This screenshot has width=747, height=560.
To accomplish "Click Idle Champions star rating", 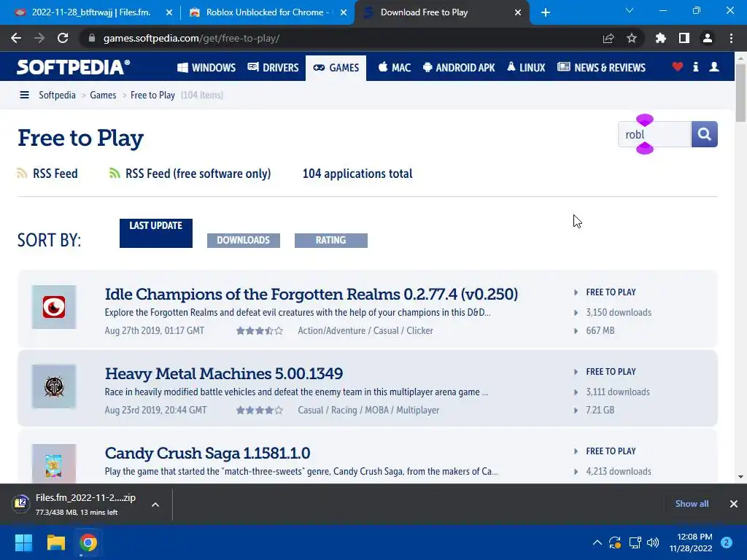I will pos(259,330).
